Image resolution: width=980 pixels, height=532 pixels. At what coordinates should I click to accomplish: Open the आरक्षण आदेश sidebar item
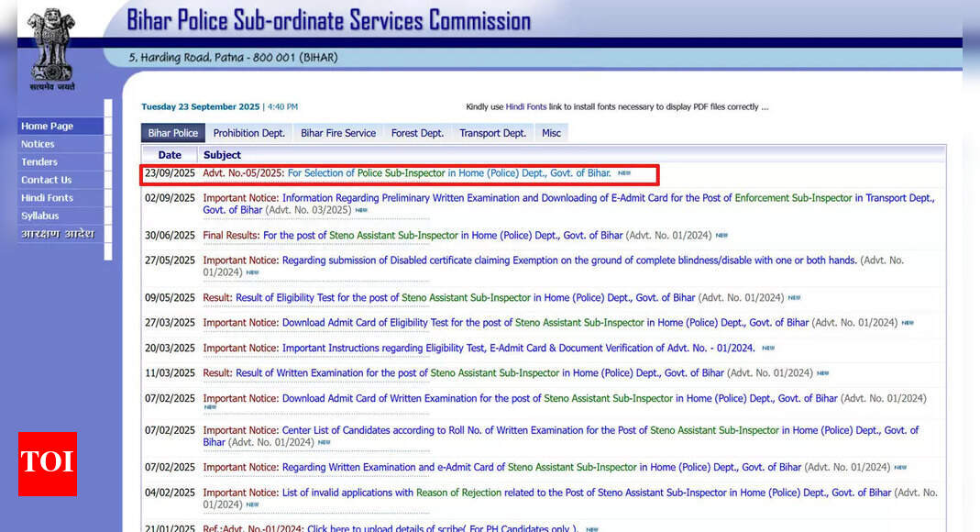pyautogui.click(x=60, y=234)
